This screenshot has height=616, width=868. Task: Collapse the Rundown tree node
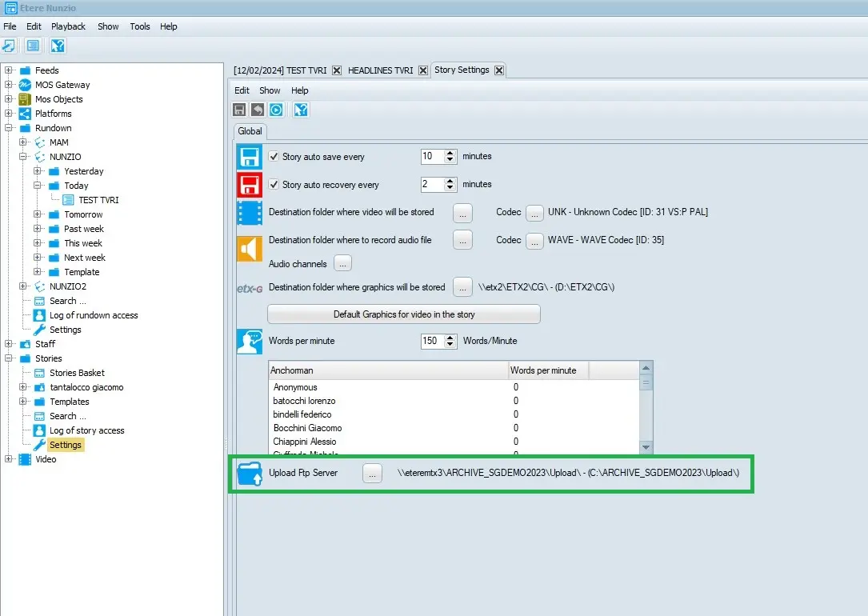tap(9, 128)
